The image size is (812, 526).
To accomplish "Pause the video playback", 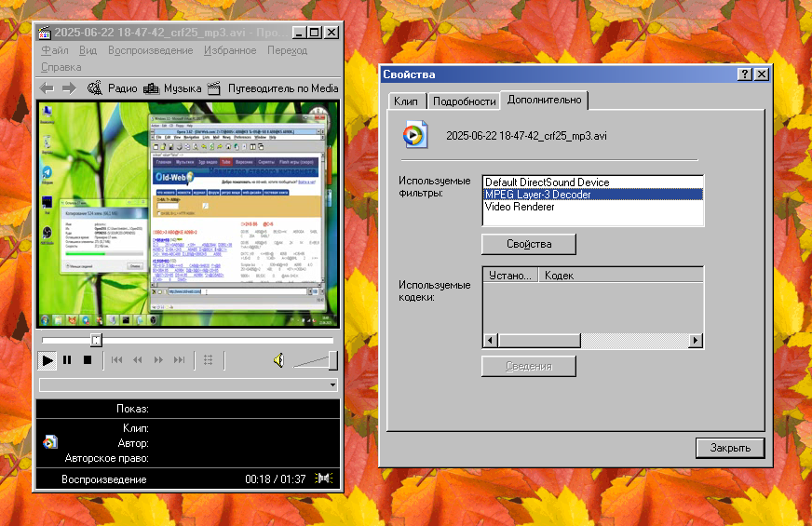I will point(67,359).
